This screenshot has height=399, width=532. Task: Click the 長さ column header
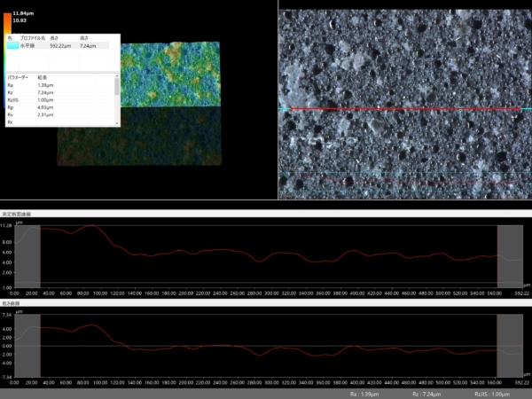pyautogui.click(x=55, y=38)
